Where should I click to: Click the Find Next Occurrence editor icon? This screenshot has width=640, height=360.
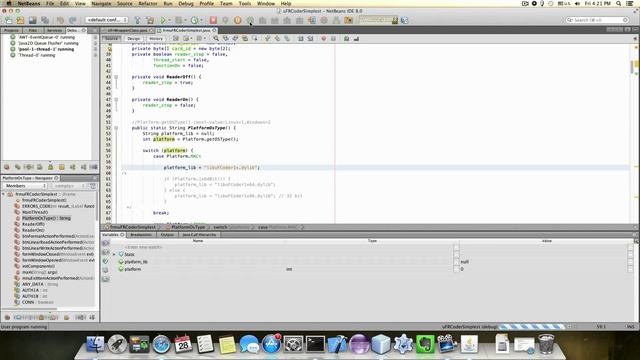(x=236, y=38)
